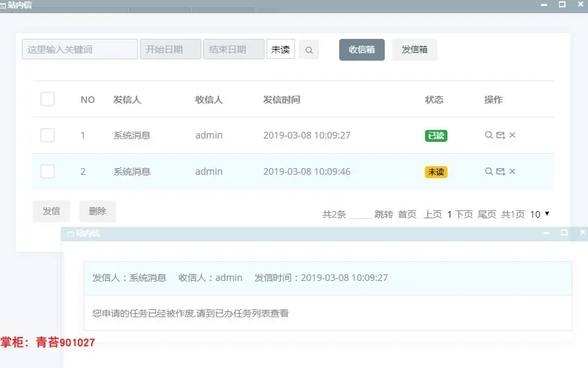Open the 开始日期 date picker field
The image size is (588, 368).
click(x=170, y=49)
